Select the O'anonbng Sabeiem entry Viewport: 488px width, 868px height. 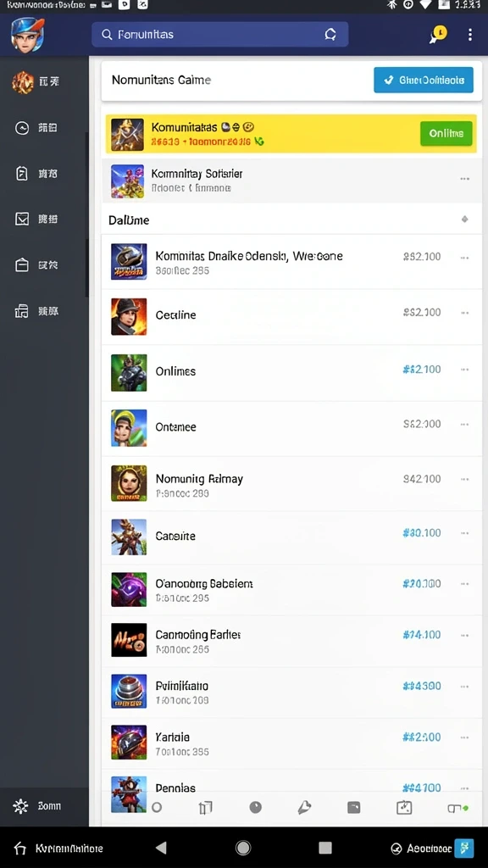pyautogui.click(x=291, y=590)
